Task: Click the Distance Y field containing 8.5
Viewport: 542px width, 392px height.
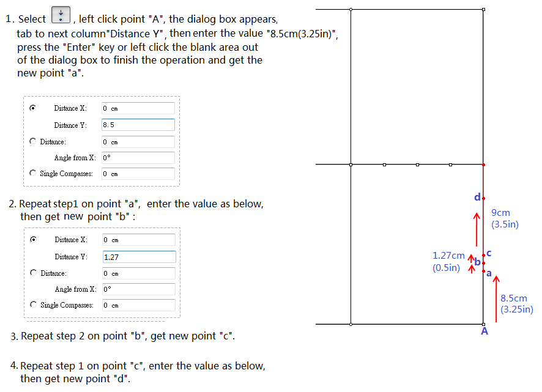Action: (x=138, y=125)
